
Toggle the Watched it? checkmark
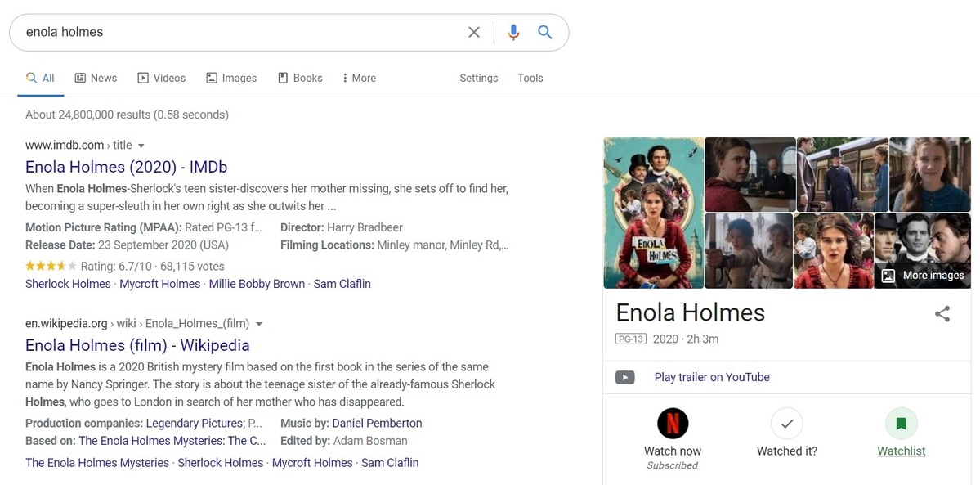[787, 423]
